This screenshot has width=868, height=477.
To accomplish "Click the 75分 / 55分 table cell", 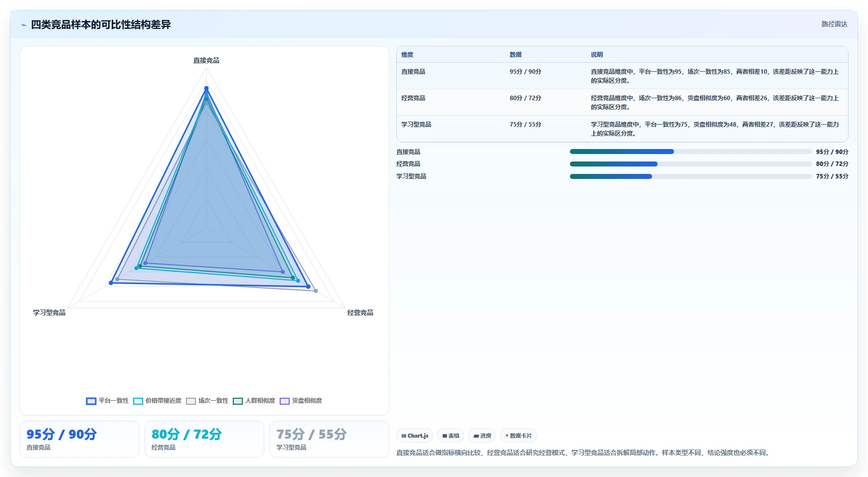I will click(x=525, y=125).
